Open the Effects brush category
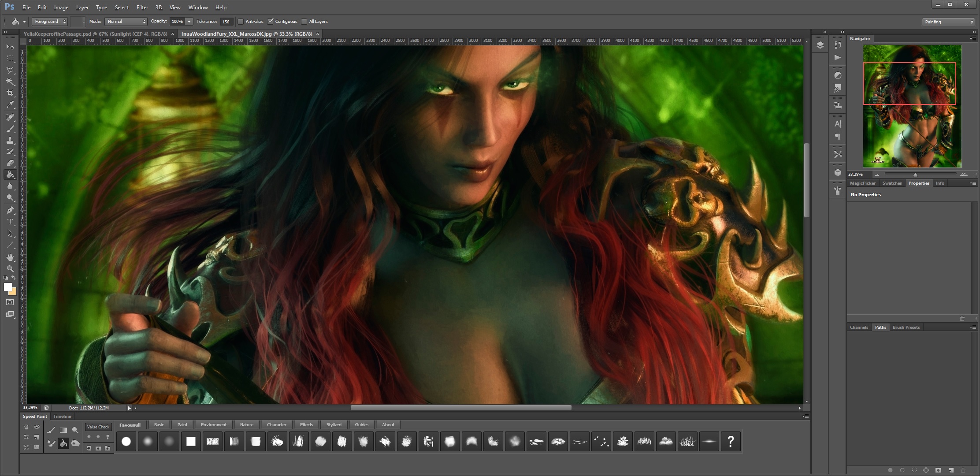The width and height of the screenshot is (980, 476). tap(306, 425)
